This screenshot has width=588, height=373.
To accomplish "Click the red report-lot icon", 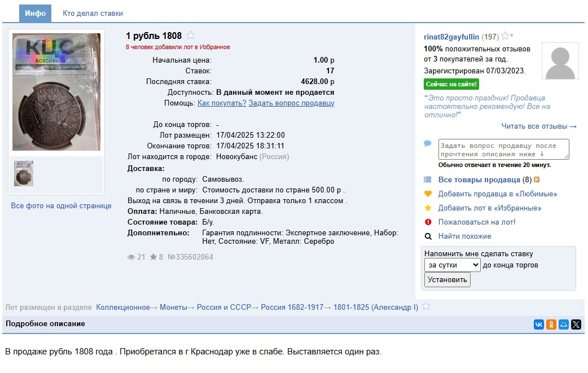I will pos(428,222).
